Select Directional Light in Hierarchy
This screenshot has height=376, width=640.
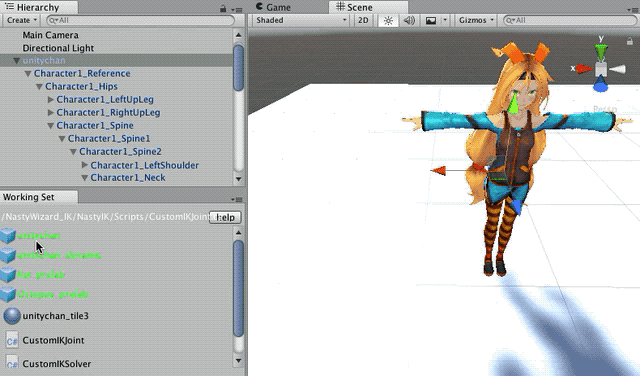coord(58,48)
